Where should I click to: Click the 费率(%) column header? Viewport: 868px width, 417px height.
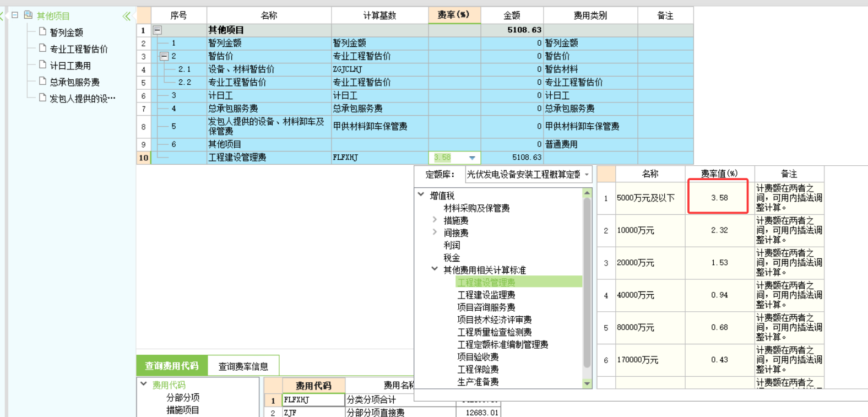(454, 15)
